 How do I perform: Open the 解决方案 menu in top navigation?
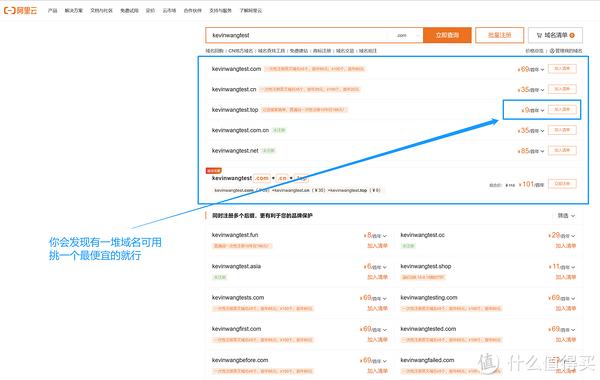tap(73, 11)
